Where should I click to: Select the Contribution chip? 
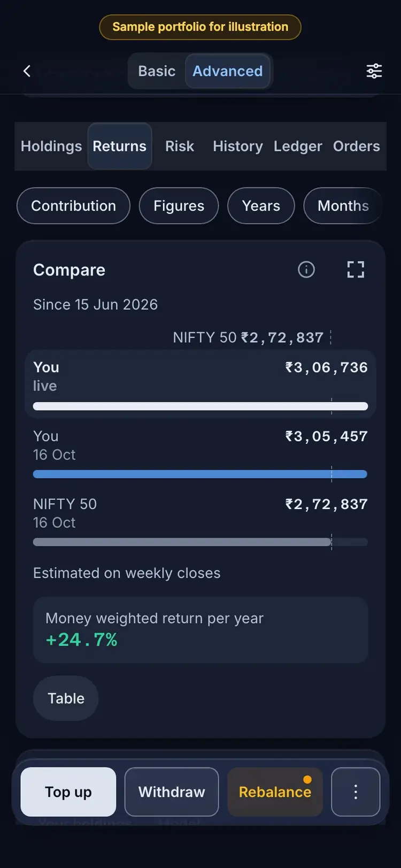click(x=74, y=206)
